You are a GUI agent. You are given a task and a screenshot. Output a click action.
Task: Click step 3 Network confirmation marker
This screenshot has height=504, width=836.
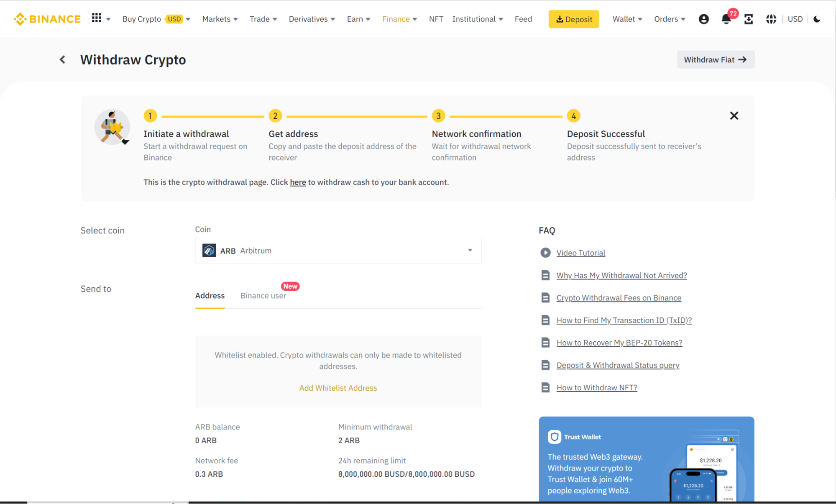pyautogui.click(x=438, y=116)
